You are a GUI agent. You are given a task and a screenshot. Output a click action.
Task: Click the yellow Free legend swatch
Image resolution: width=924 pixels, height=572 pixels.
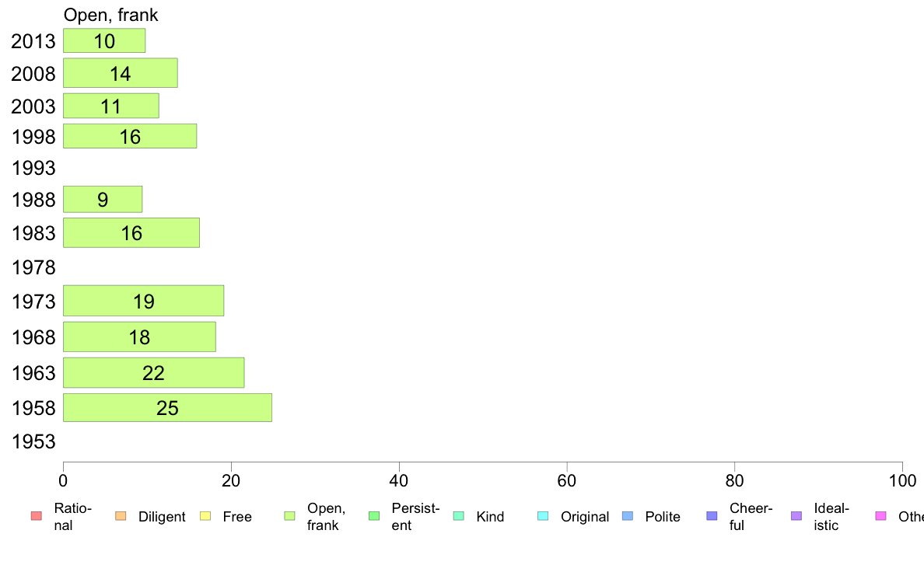(x=205, y=516)
